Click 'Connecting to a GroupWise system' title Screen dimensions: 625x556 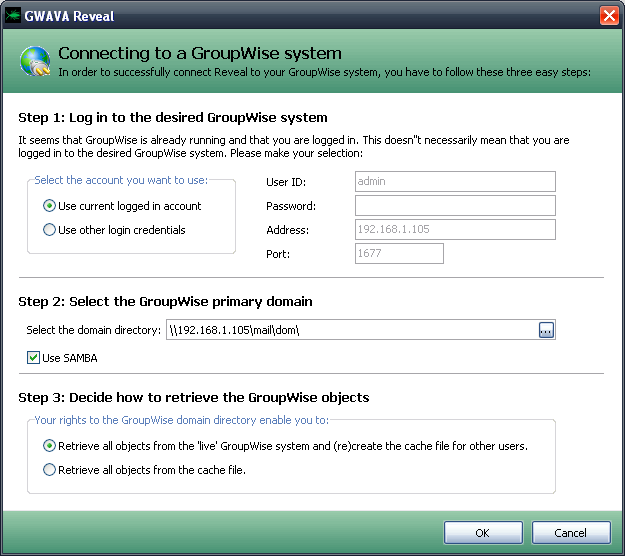tap(200, 53)
